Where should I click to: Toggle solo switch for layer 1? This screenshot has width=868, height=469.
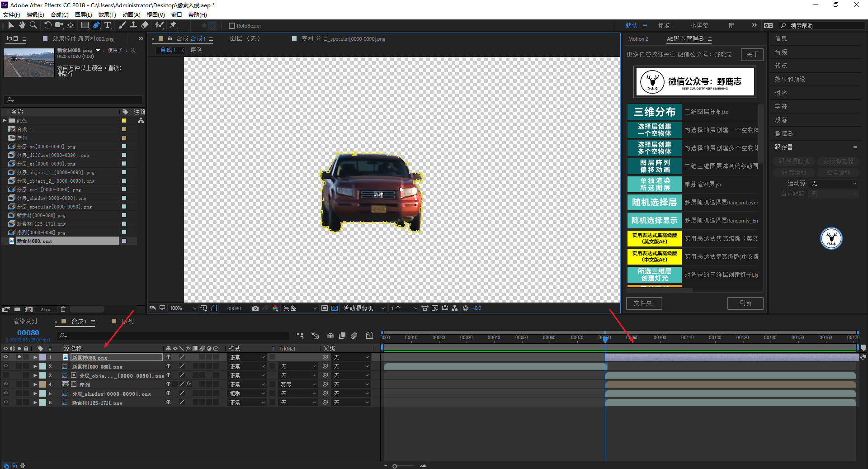[x=19, y=357]
